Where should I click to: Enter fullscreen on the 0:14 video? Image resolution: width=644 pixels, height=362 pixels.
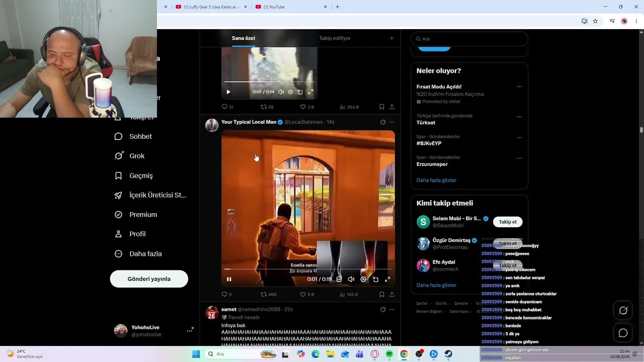310,92
